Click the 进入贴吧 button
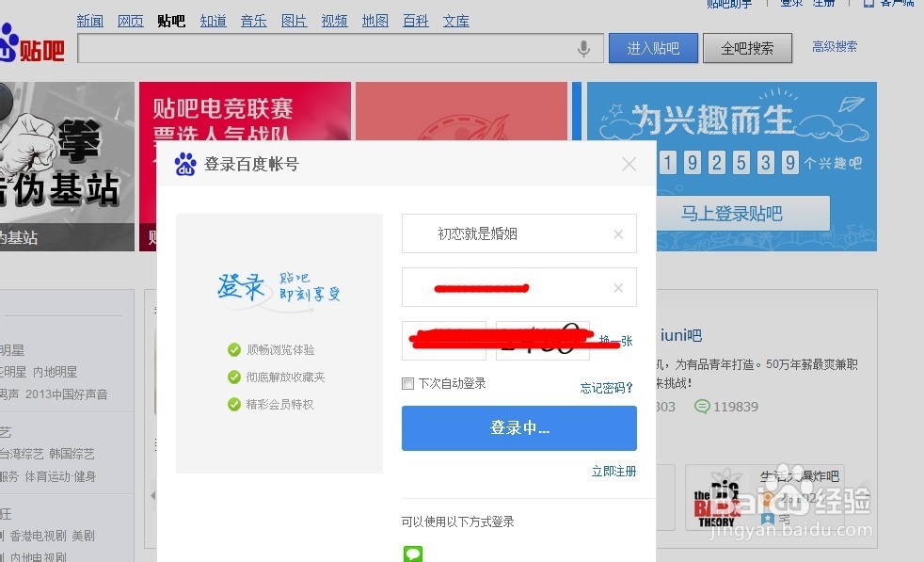924x562 pixels. tap(653, 48)
